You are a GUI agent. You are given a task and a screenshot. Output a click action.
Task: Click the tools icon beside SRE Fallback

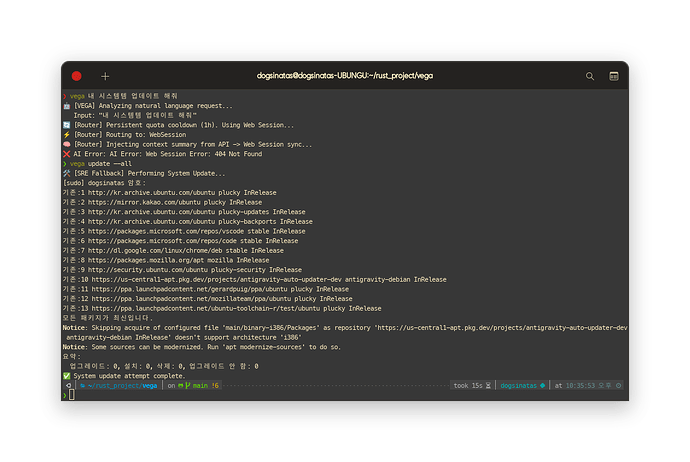pos(66,172)
